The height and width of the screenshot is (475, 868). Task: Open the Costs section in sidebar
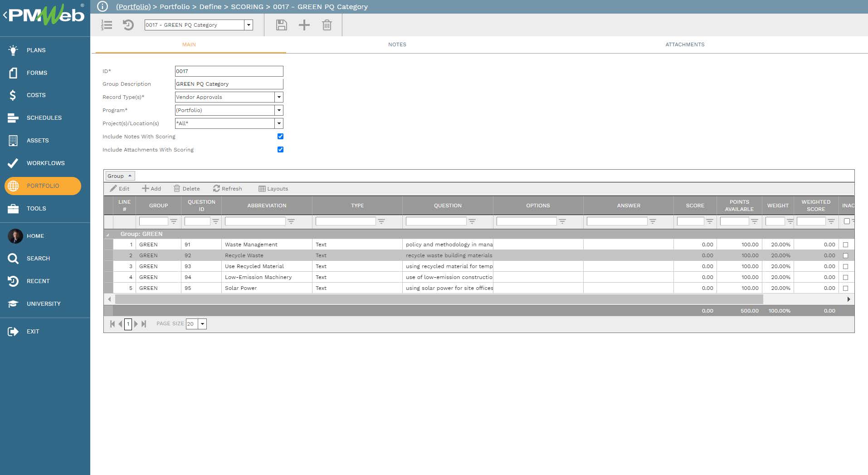coord(36,95)
